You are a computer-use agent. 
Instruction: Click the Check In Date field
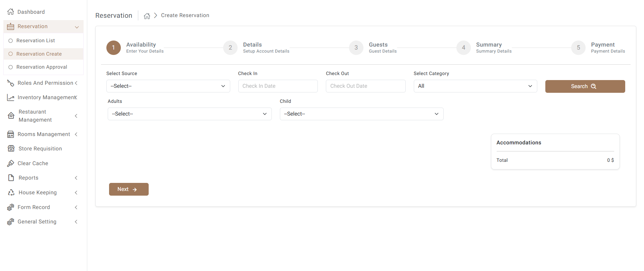[x=278, y=86]
